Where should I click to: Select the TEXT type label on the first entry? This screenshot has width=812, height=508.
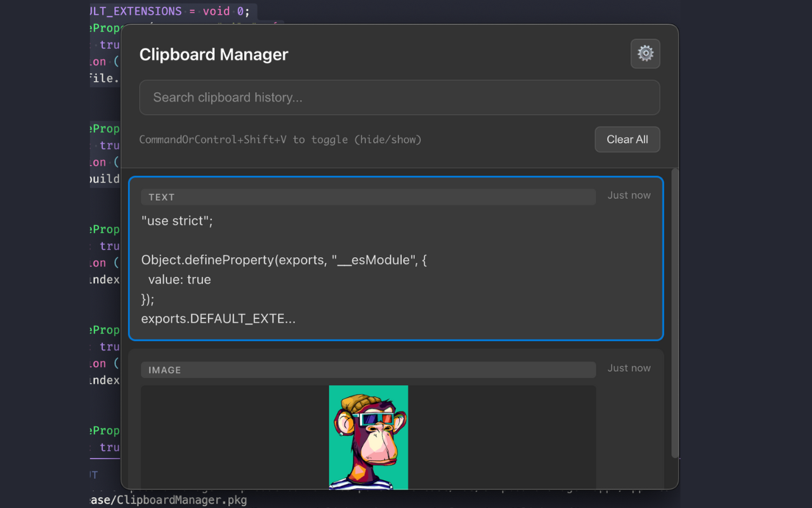tap(161, 197)
